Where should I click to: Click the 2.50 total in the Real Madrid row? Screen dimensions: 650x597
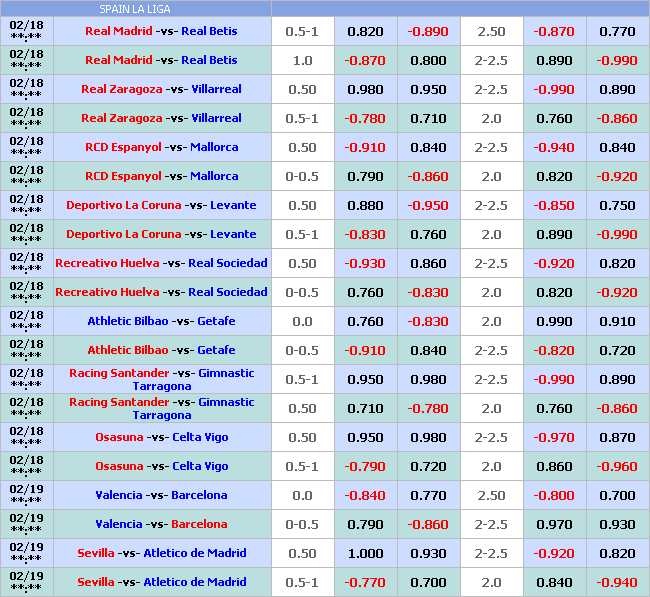point(491,31)
